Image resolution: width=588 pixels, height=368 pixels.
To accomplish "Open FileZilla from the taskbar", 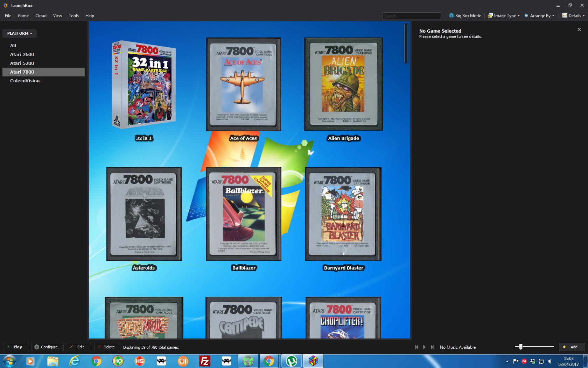I will [204, 361].
